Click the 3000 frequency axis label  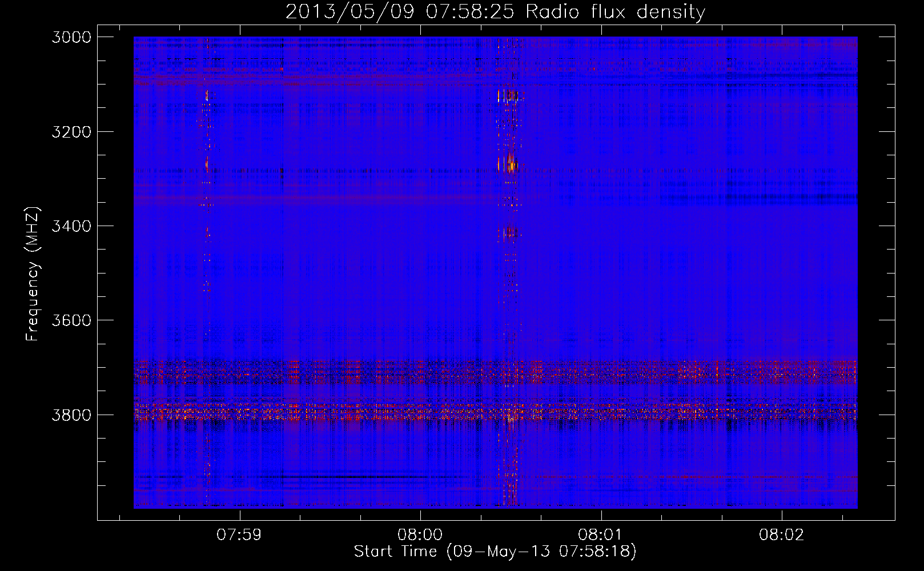(71, 37)
